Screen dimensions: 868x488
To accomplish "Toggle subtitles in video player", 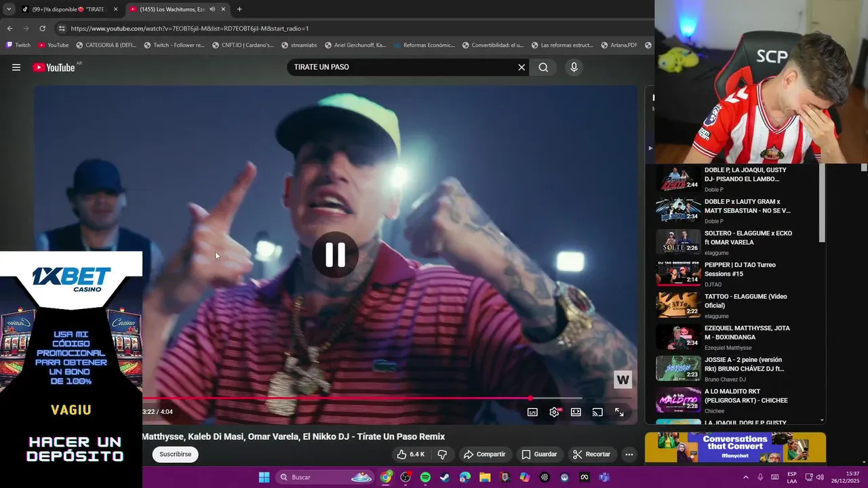I will click(x=532, y=412).
